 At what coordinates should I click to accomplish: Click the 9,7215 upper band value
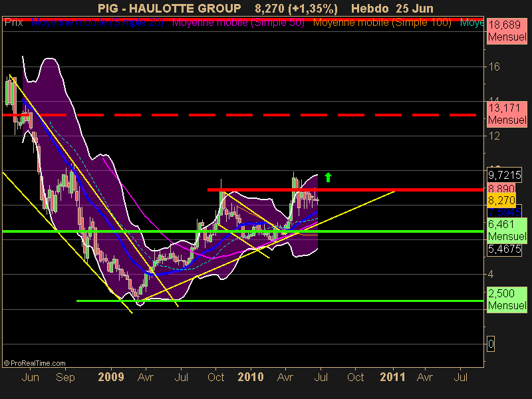click(505, 175)
